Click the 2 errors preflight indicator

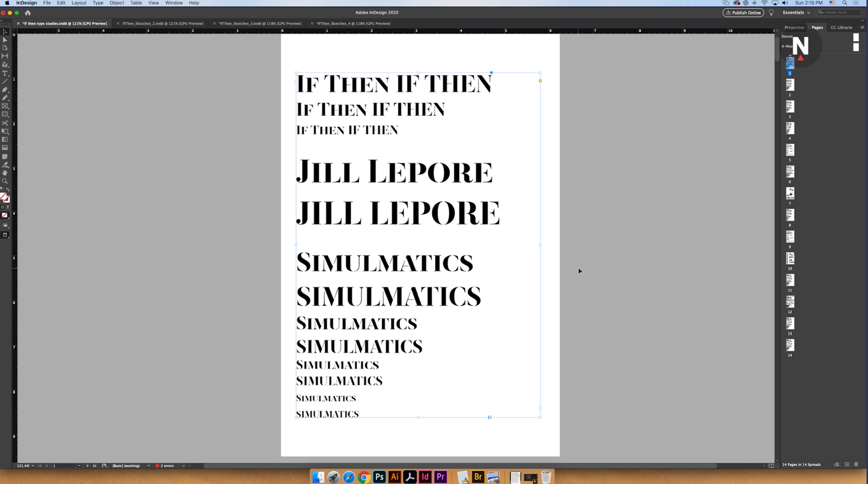[165, 466]
